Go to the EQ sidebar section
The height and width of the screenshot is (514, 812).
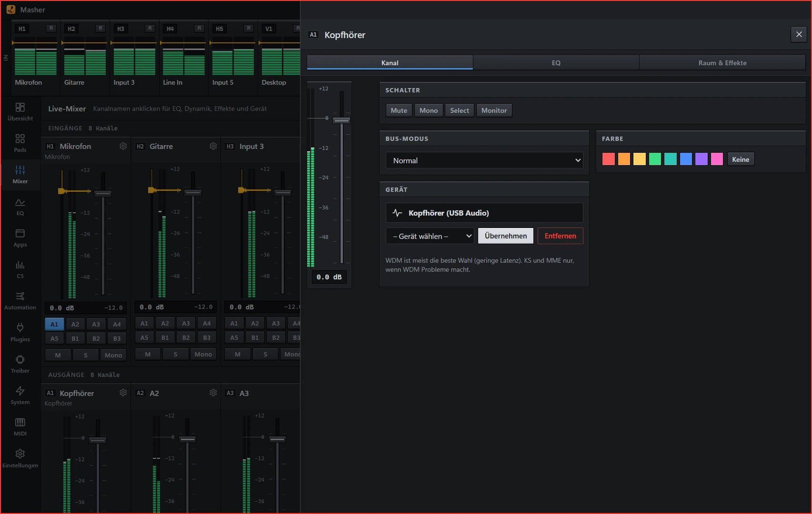pos(20,207)
